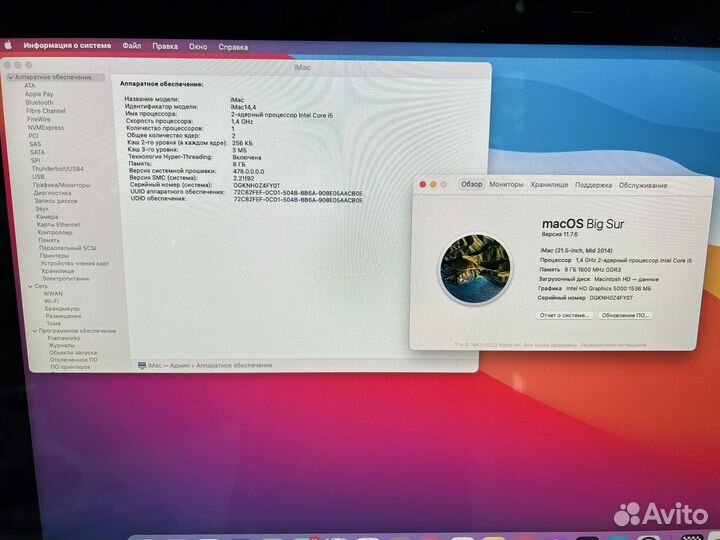Select Электропитание in the sidebar
Screen dimensions: 720x540
[66, 279]
